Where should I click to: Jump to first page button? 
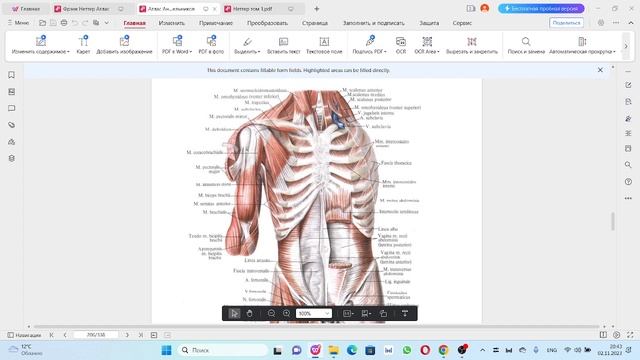point(51,335)
